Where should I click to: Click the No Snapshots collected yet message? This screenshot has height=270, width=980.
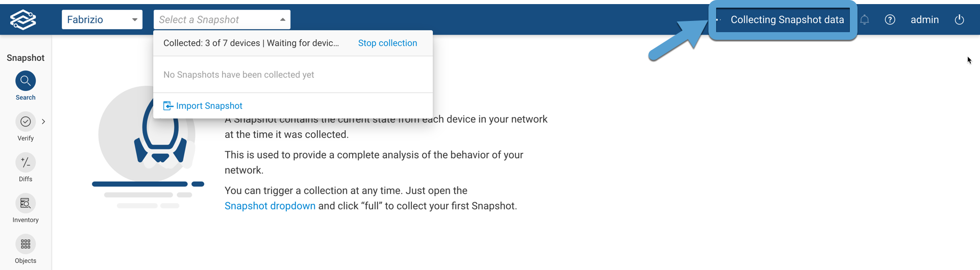tap(239, 75)
